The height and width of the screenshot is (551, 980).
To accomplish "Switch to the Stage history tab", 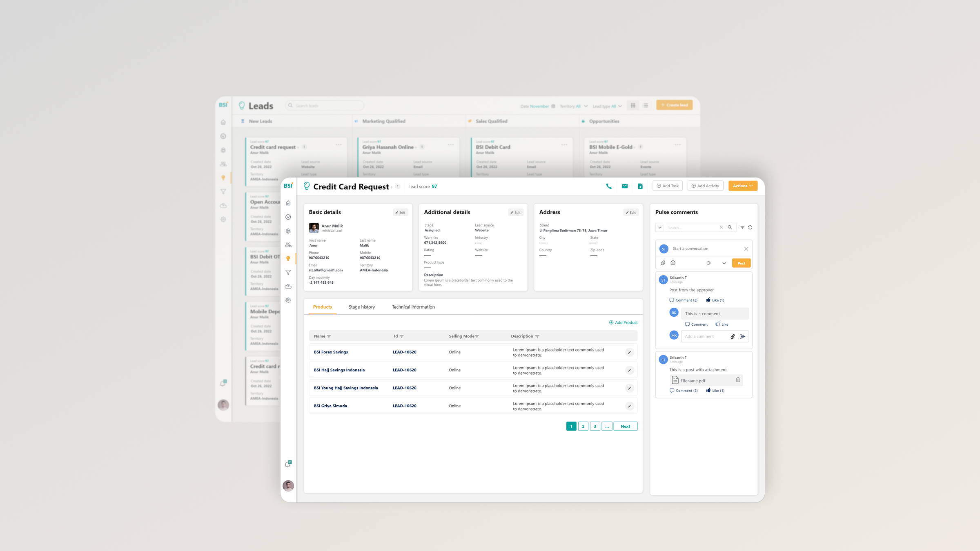I will [361, 307].
